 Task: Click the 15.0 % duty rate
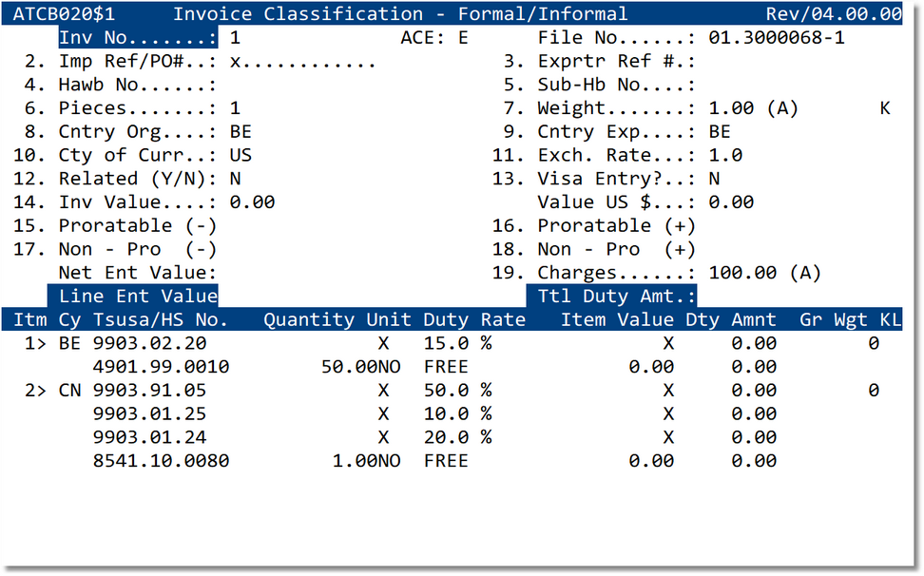click(457, 343)
